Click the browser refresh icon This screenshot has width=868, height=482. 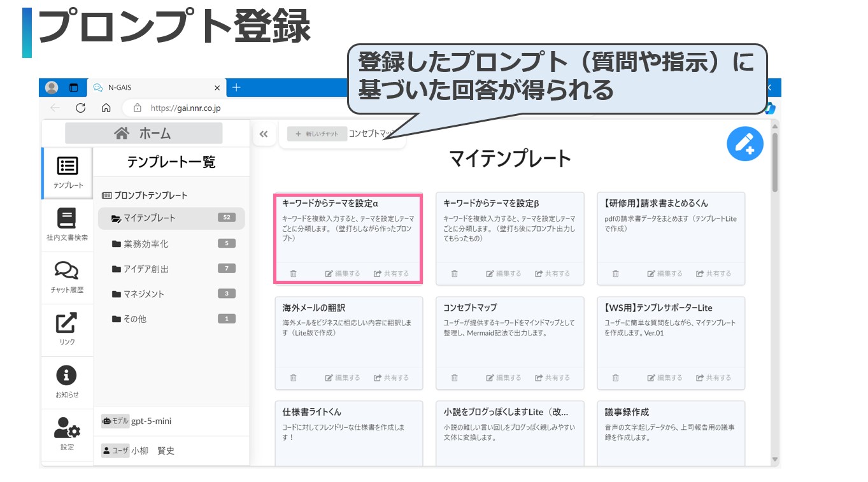[80, 108]
